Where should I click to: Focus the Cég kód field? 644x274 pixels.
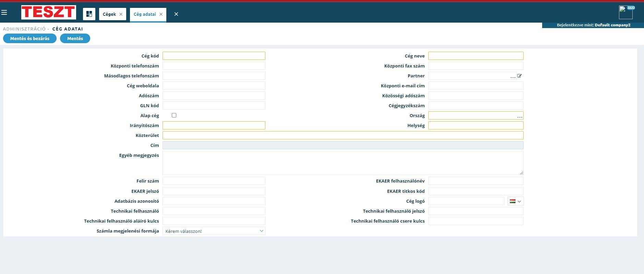coord(214,56)
